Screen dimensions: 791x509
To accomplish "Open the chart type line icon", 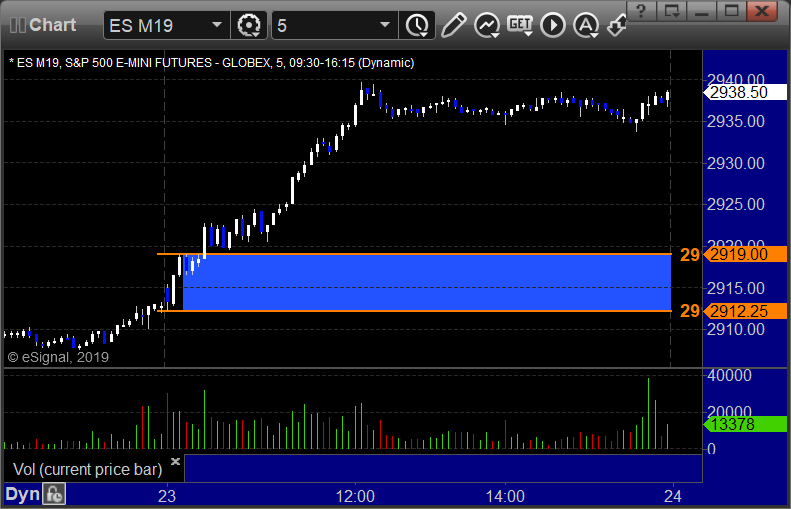I will tap(487, 25).
